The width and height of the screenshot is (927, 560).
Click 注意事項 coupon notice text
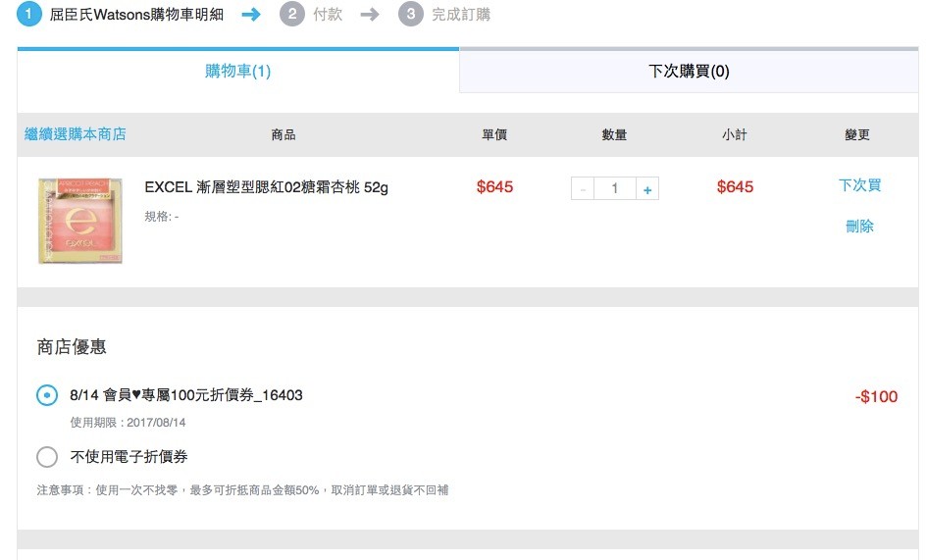[x=242, y=490]
